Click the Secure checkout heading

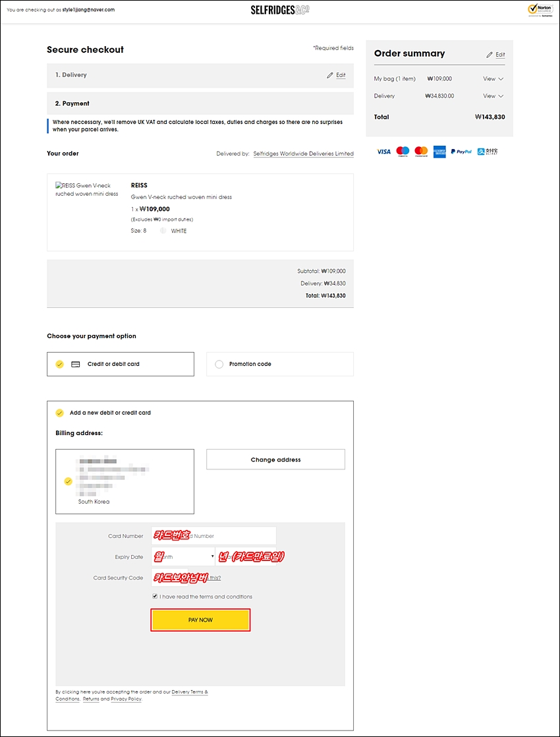click(86, 50)
